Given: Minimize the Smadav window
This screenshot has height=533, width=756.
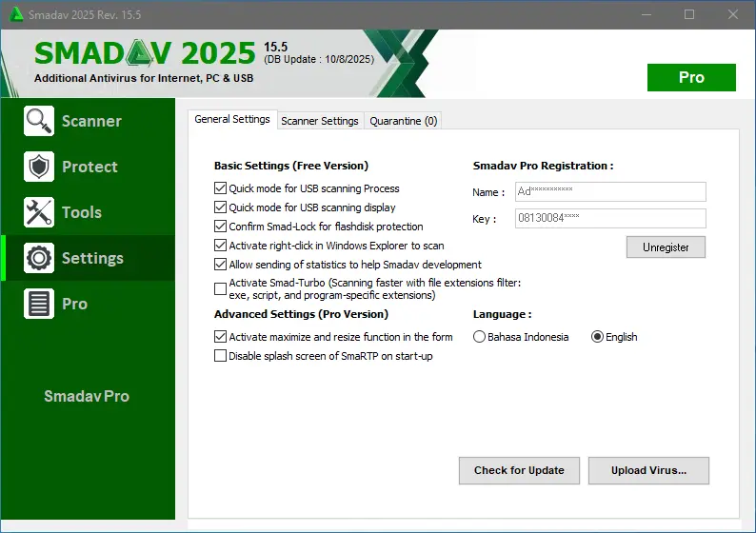Looking at the screenshot, I should tap(647, 14).
